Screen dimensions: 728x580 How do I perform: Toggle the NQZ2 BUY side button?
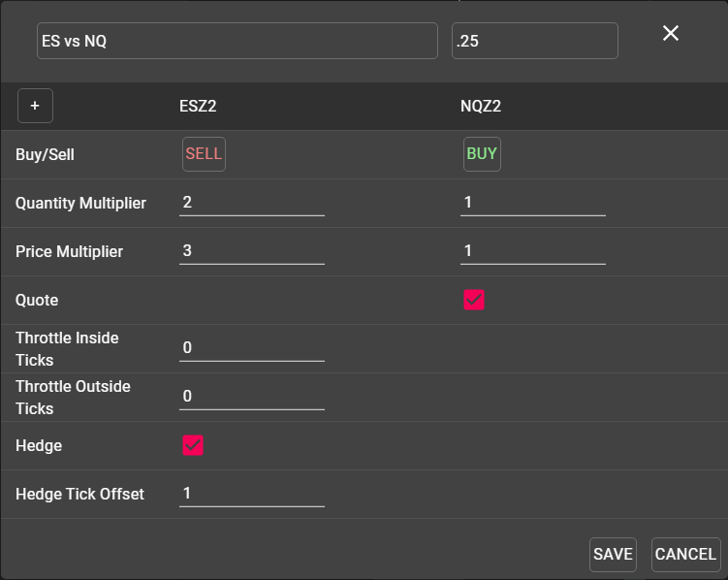(x=482, y=154)
